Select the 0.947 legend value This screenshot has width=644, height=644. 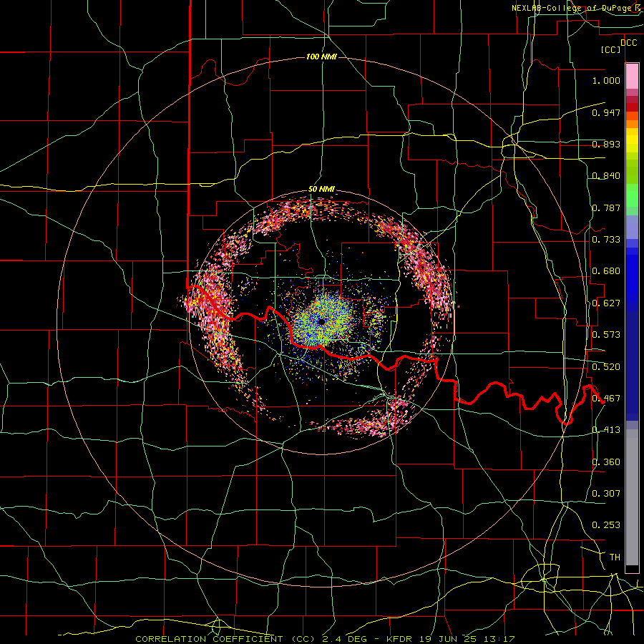tap(606, 112)
